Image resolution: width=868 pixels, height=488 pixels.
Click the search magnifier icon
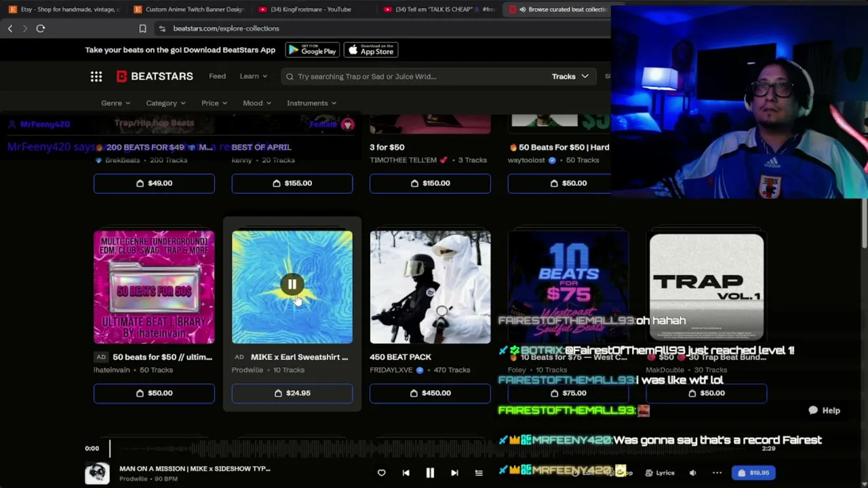(290, 77)
